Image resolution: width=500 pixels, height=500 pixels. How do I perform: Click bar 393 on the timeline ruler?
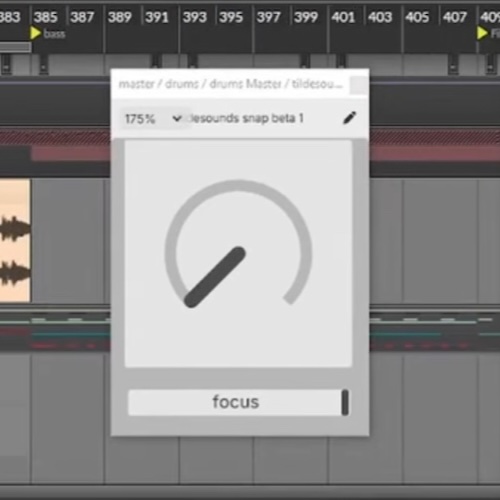194,17
